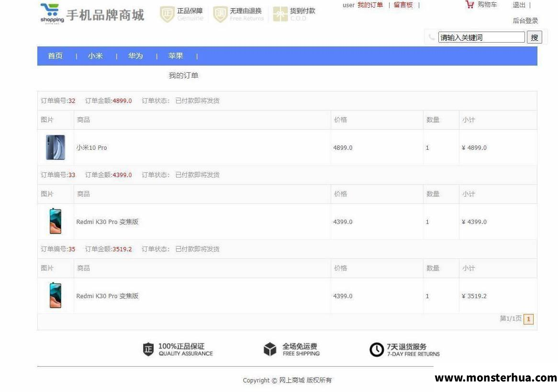Open the 苹果 category

176,56
